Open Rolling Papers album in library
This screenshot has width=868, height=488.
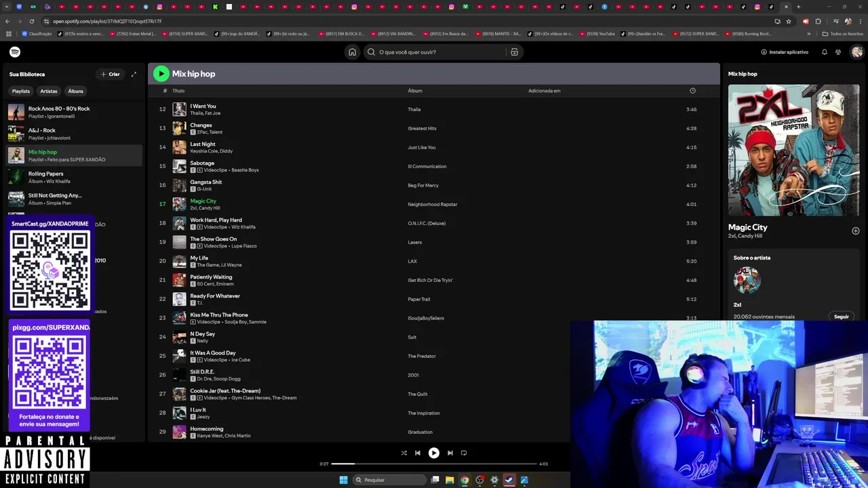(x=74, y=177)
